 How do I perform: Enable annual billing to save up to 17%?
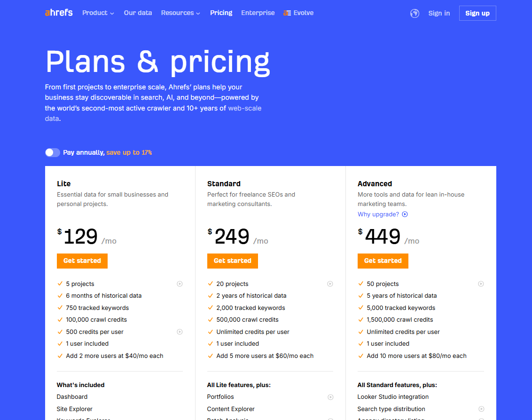click(52, 152)
